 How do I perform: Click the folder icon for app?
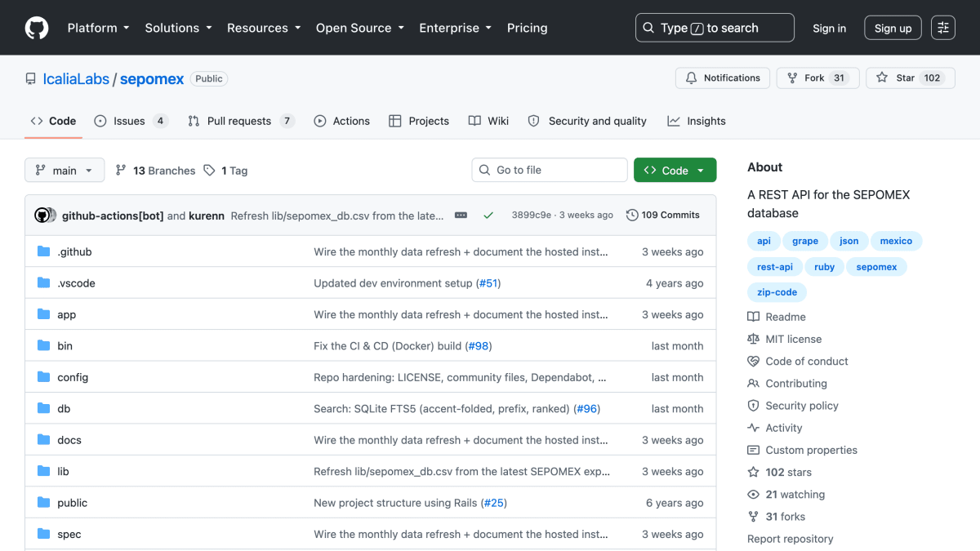44,314
